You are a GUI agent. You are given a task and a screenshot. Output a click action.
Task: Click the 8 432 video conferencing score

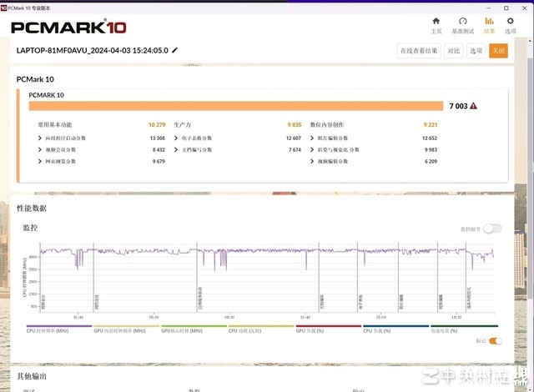159,150
